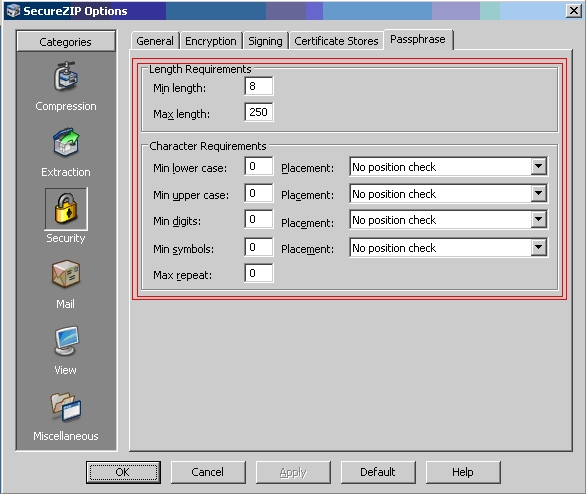Switch to the Certificate Stores tab
Screen dimensions: 586x494
(x=336, y=41)
